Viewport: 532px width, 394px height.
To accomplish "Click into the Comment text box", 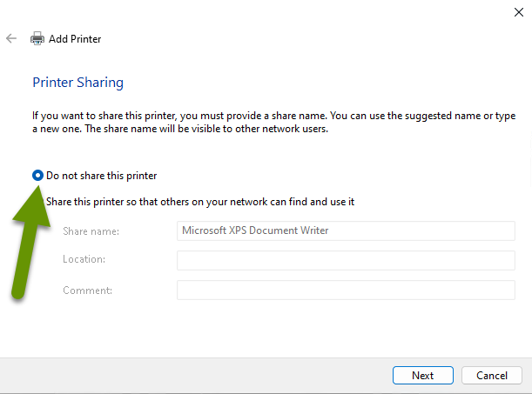I will 346,290.
